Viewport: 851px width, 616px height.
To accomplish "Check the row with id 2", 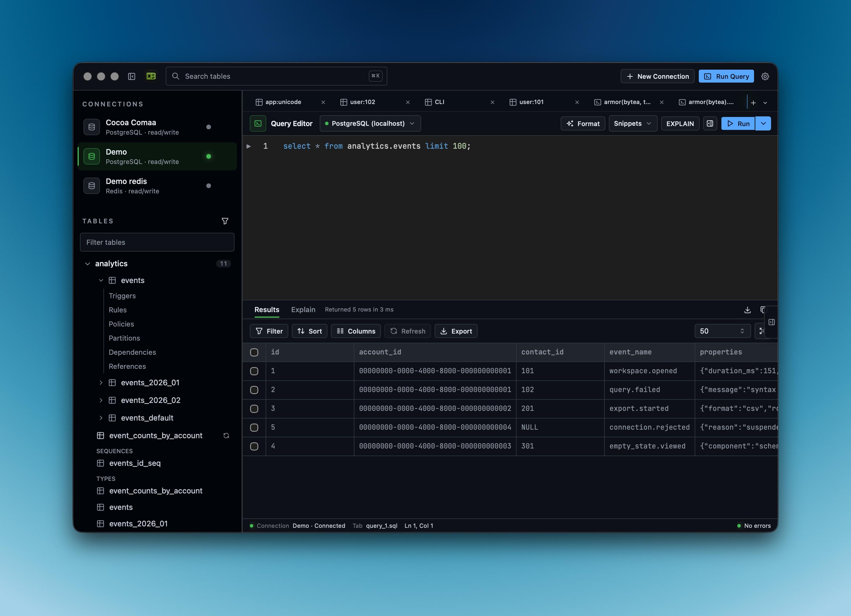I will (x=254, y=390).
